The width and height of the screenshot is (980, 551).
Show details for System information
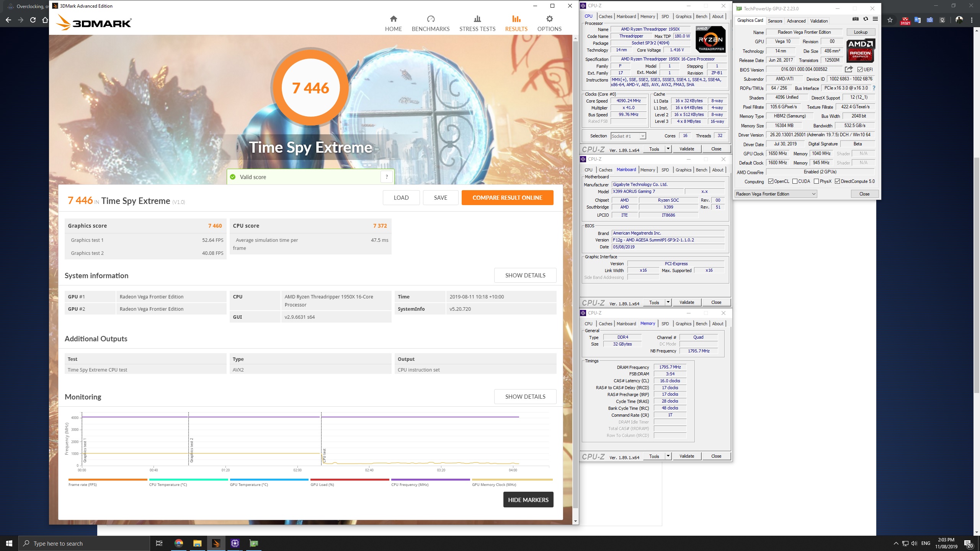(x=525, y=275)
